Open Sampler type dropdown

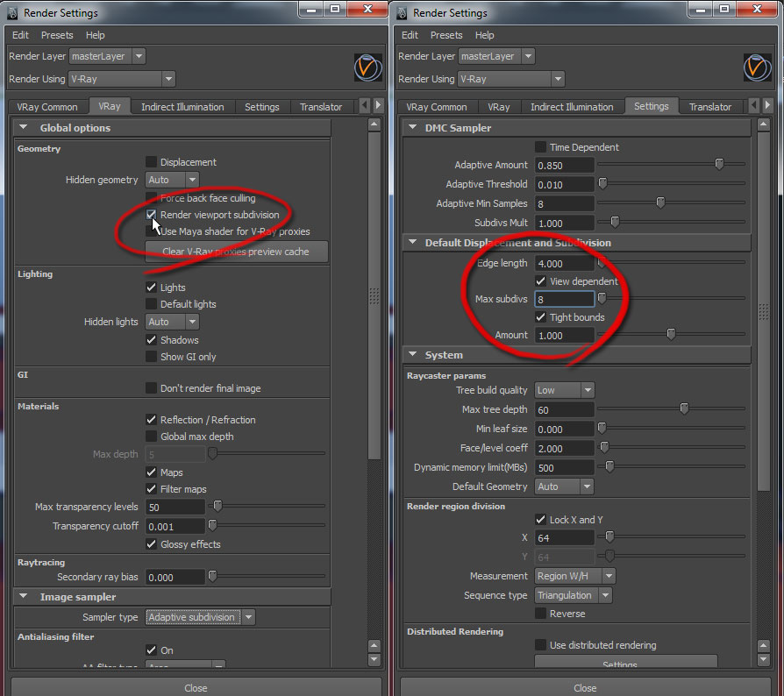point(201,617)
